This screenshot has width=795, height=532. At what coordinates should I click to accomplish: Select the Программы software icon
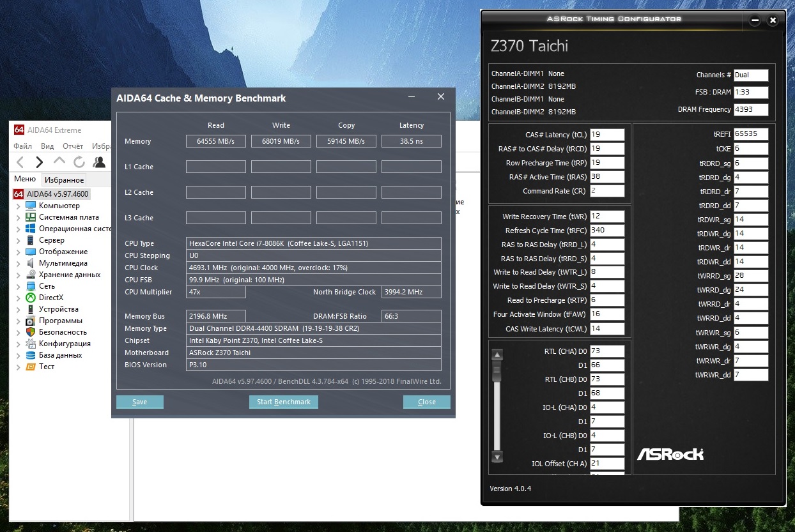30,321
